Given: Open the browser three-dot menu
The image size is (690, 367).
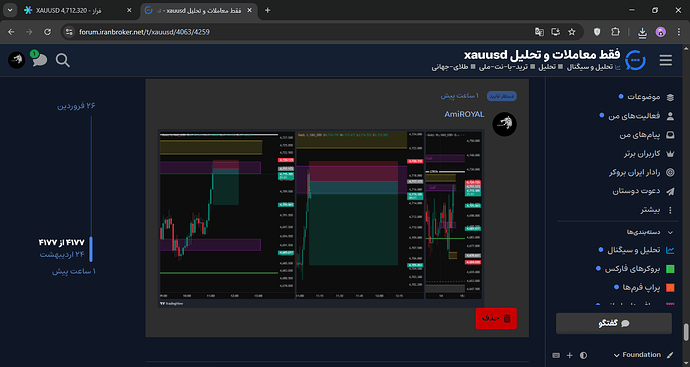Looking at the screenshot, I should click(678, 32).
